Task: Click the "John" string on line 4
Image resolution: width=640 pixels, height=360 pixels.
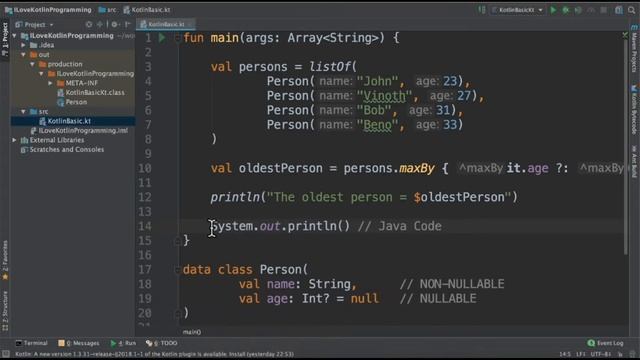Action: coord(378,81)
